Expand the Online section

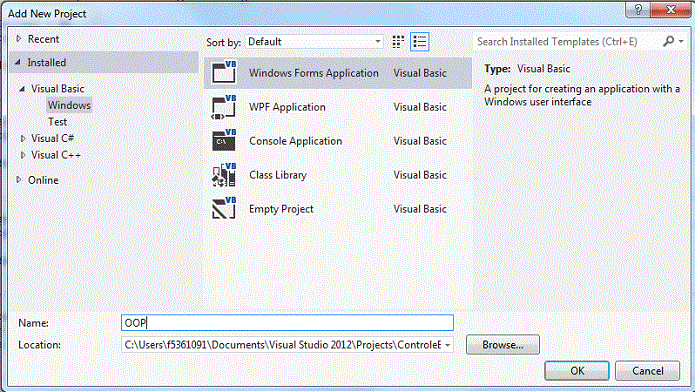(19, 180)
